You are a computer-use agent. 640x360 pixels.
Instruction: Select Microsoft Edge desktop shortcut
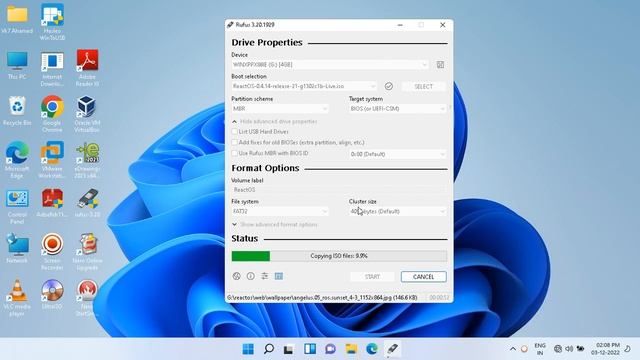click(x=17, y=160)
